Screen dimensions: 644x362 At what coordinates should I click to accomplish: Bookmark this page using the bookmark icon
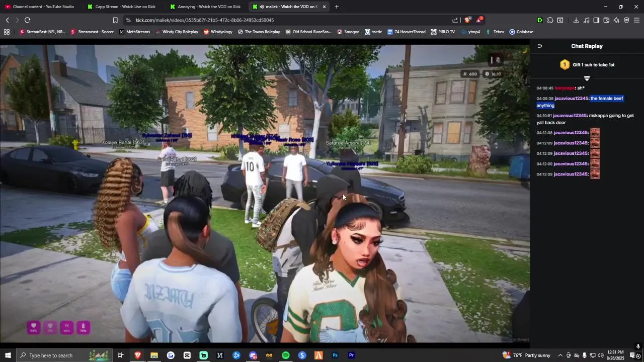pos(115,20)
